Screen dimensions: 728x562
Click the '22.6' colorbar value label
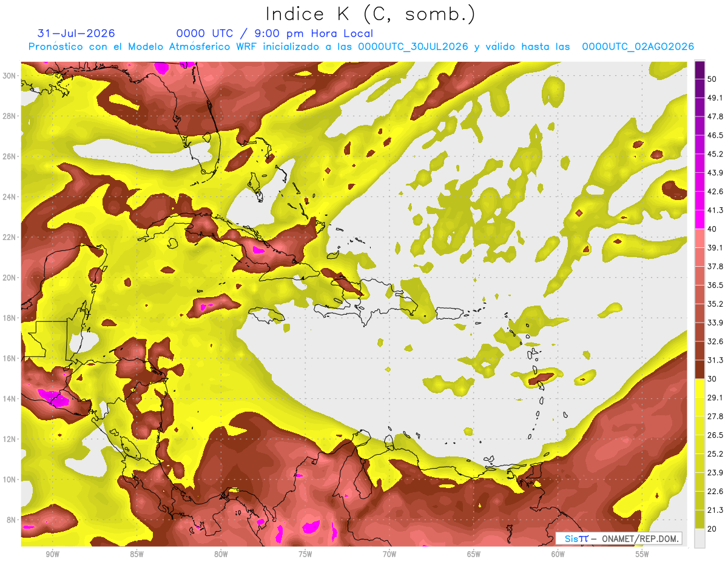tap(715, 492)
